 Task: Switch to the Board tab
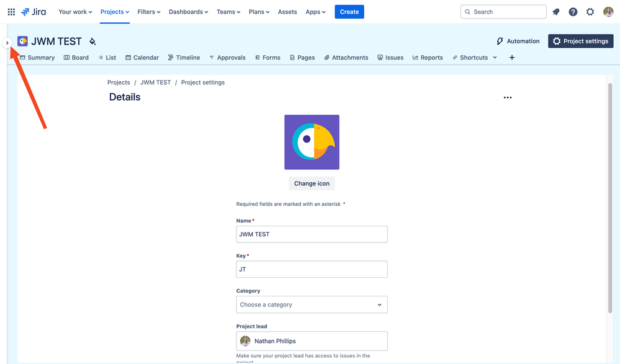pyautogui.click(x=76, y=57)
